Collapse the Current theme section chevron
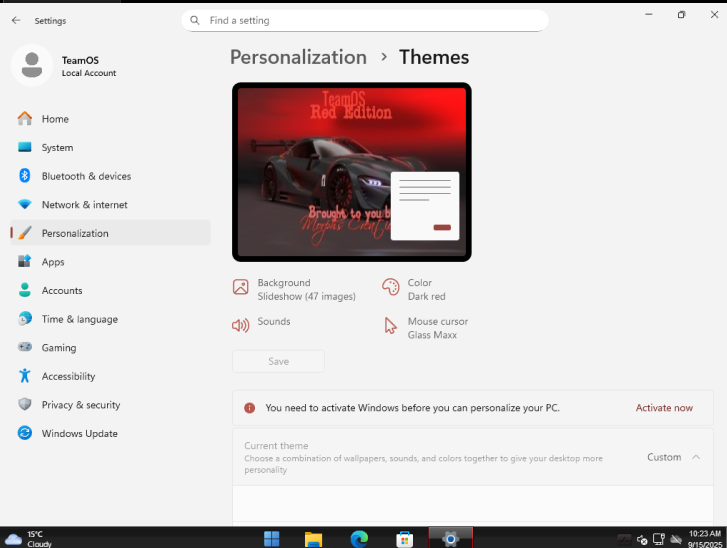The width and height of the screenshot is (727, 548). (x=696, y=457)
